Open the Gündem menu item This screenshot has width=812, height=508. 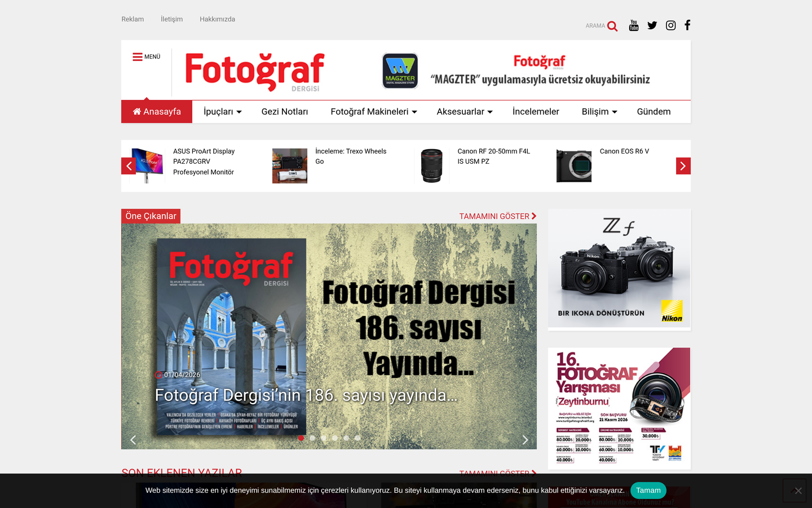point(654,112)
